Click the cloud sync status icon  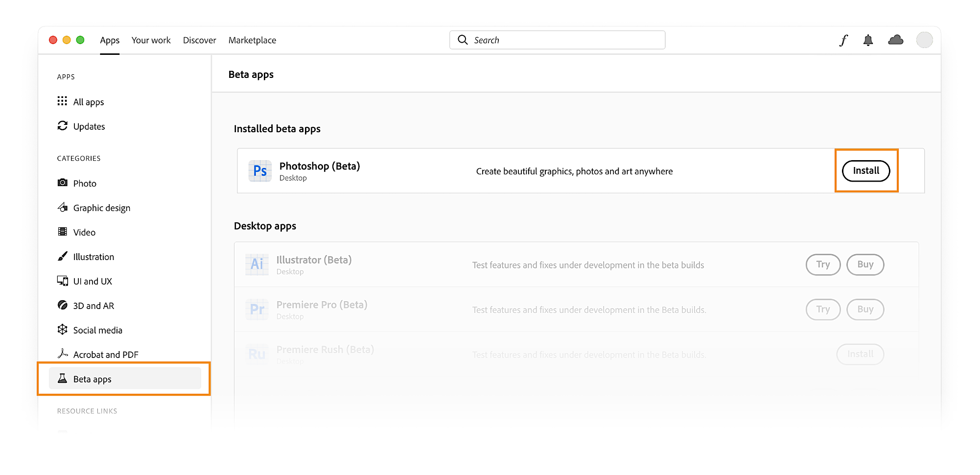895,40
